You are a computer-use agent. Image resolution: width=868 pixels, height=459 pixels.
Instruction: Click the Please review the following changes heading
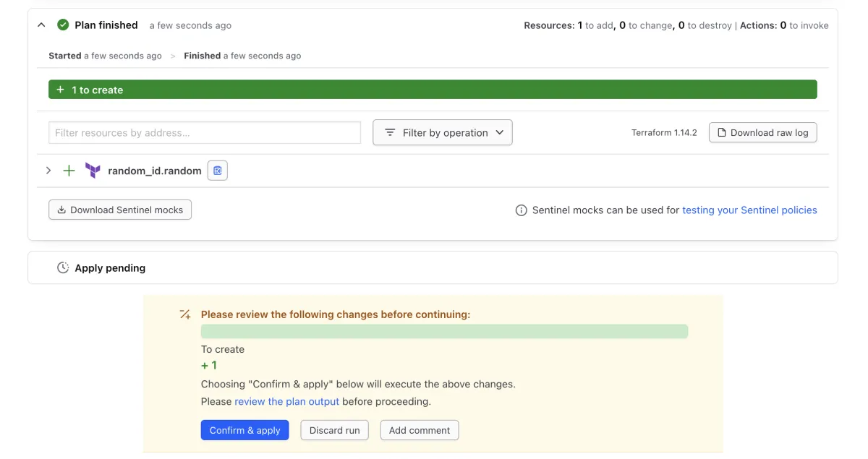pyautogui.click(x=336, y=314)
